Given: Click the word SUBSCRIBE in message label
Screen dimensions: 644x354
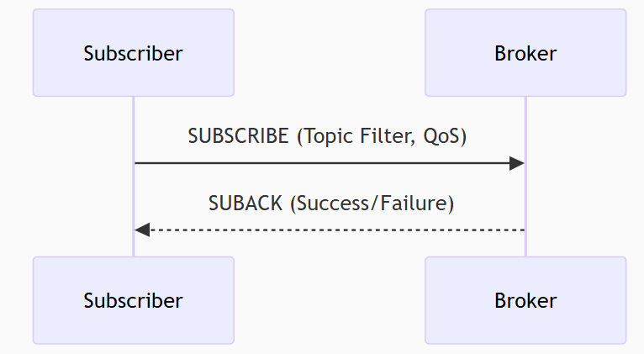Looking at the screenshot, I should tap(239, 136).
